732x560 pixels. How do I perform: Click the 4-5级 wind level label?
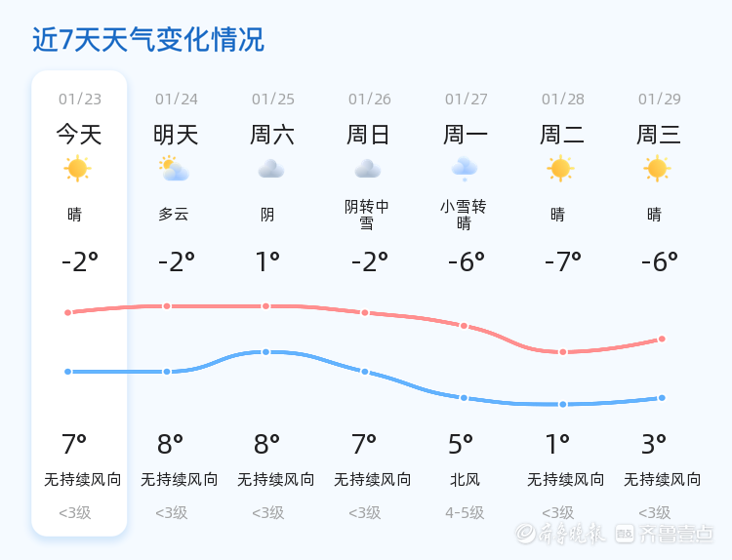(x=465, y=512)
